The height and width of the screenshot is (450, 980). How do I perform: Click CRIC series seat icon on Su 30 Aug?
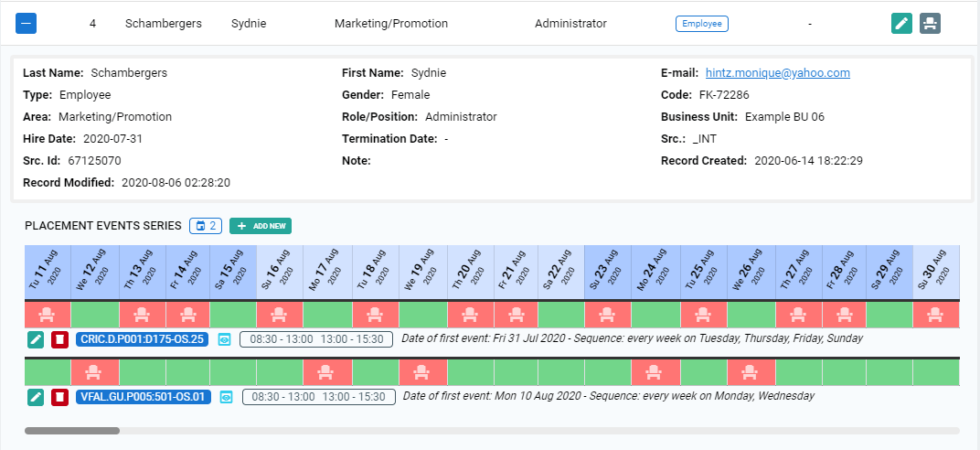(936, 315)
